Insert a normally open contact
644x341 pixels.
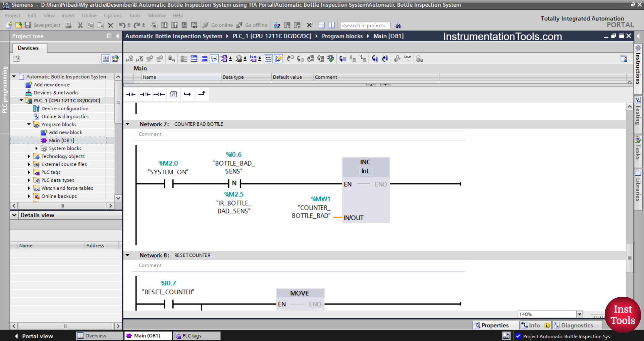[130, 94]
